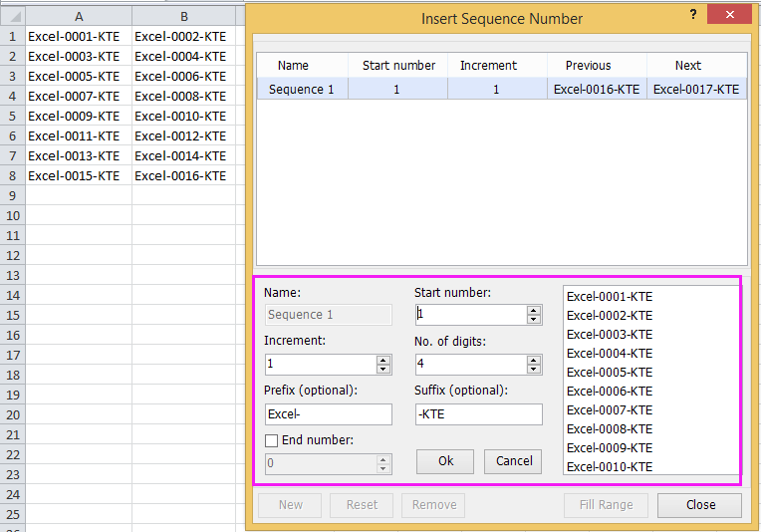Select Excel-0005-KTE in the preview list
This screenshot has height=532, width=761.
pyautogui.click(x=610, y=373)
